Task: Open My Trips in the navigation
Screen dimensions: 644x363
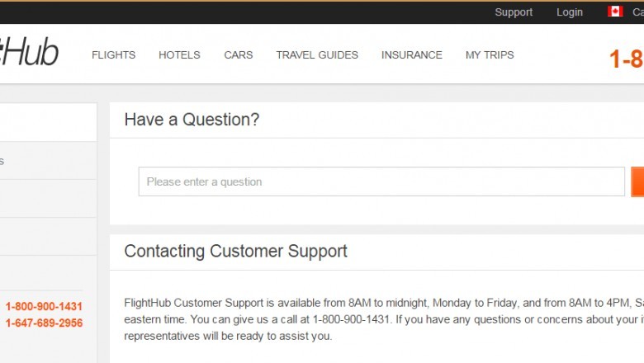Action: (490, 55)
